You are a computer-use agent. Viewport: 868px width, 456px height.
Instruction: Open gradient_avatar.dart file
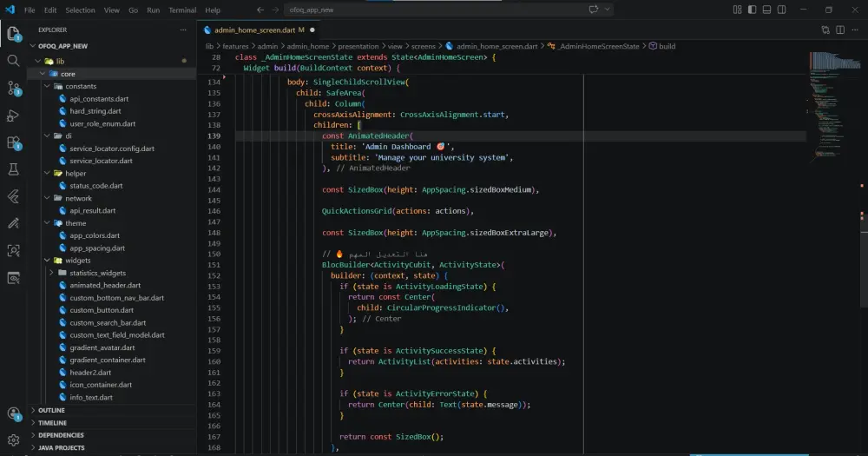[x=102, y=347]
